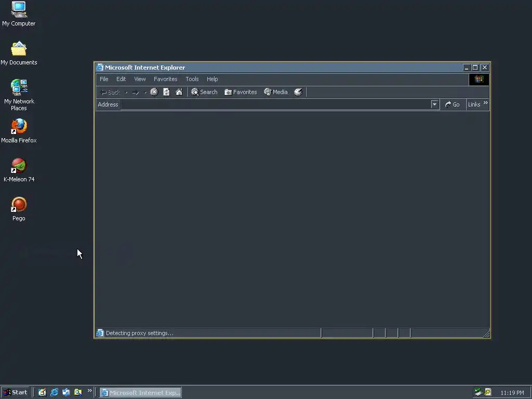Show browsing History pane
Viewport: 532px width, 399px height.
[x=298, y=92]
